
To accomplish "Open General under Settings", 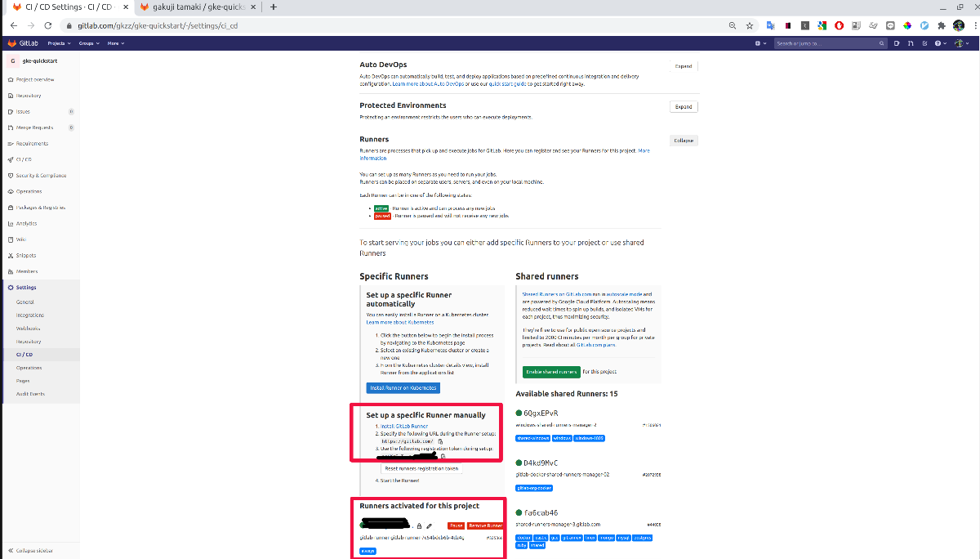I will pos(25,302).
